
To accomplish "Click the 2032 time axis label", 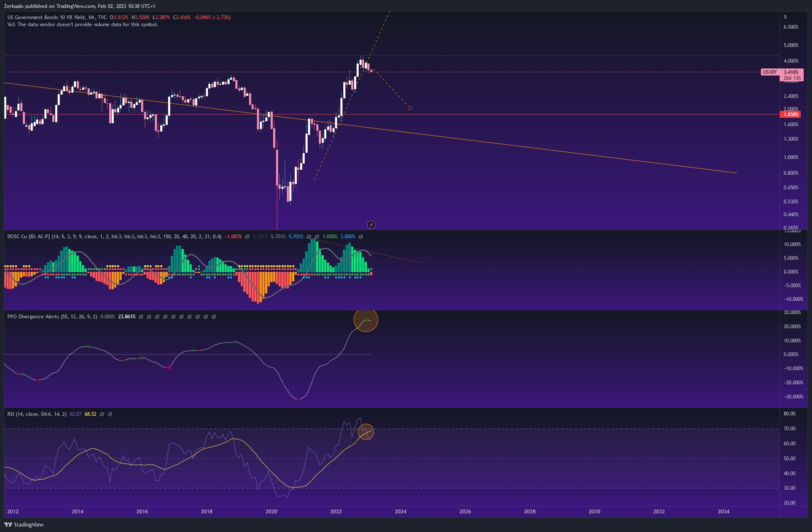I will (659, 511).
